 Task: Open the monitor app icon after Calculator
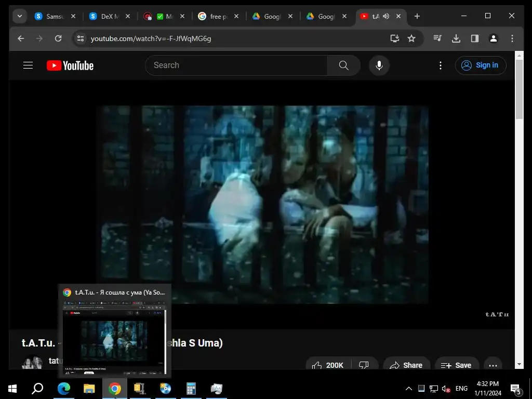217,389
